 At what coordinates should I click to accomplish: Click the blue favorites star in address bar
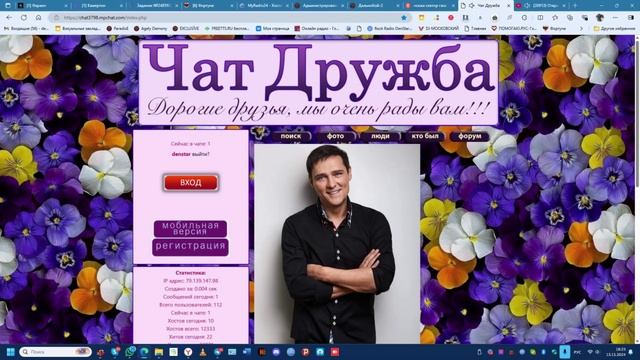click(404, 18)
